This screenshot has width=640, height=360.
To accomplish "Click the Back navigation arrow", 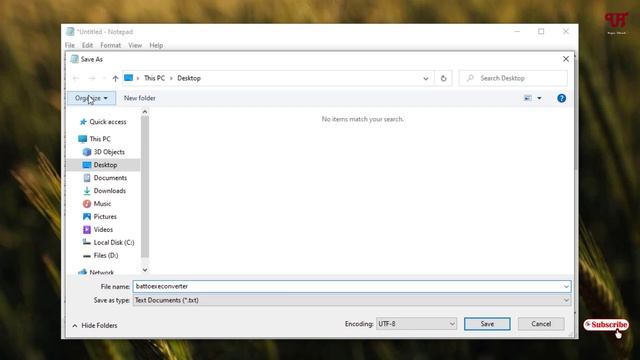I will (x=76, y=78).
